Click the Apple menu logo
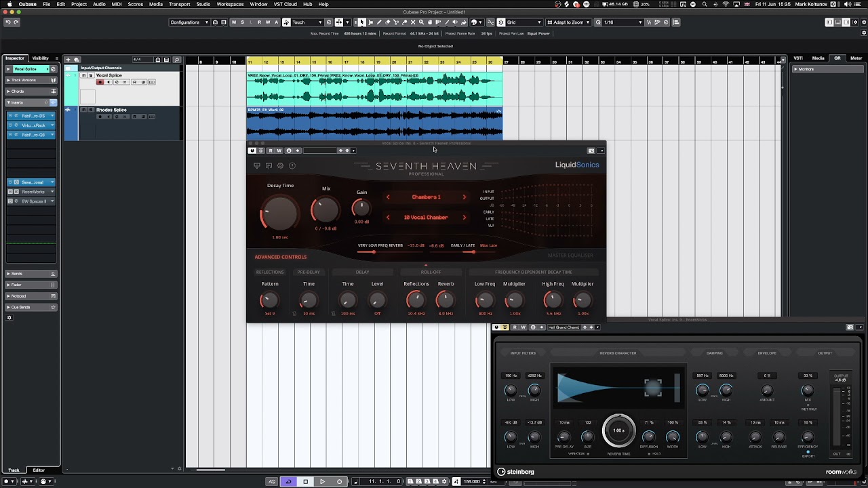868x488 pixels. tap(9, 4)
